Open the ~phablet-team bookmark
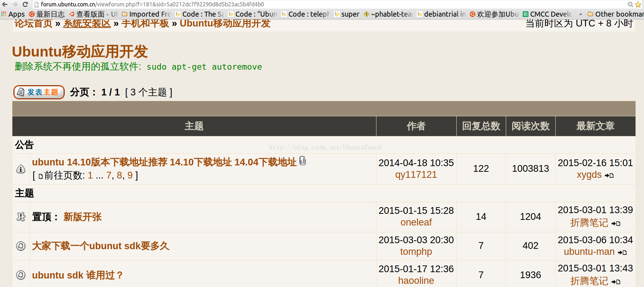This screenshot has height=287, width=644. pos(388,14)
